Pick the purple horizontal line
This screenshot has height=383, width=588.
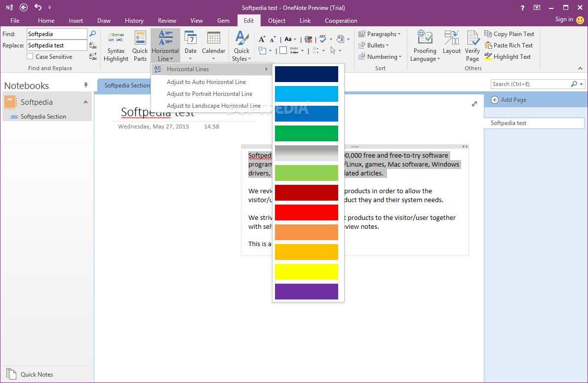click(x=307, y=292)
